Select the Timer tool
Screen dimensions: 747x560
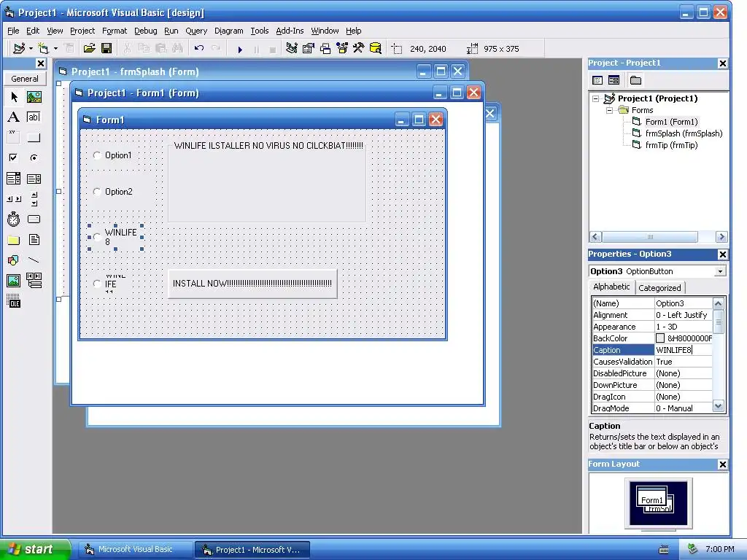click(x=14, y=219)
